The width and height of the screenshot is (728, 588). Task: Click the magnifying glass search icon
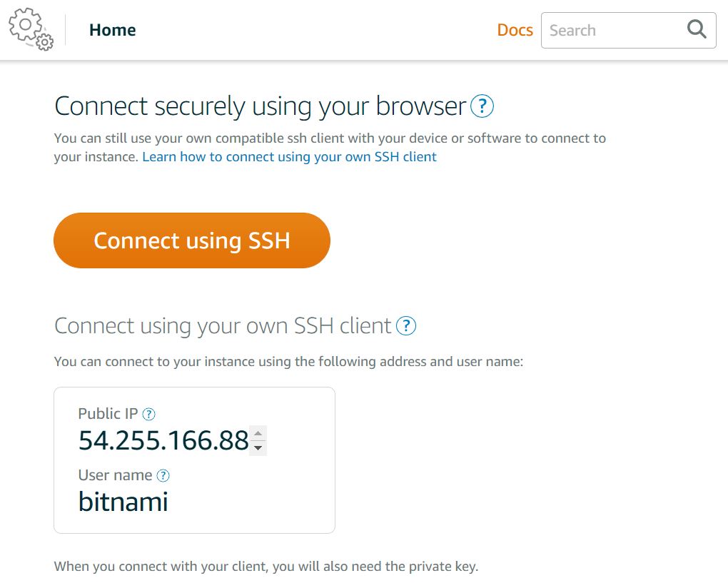tap(697, 30)
